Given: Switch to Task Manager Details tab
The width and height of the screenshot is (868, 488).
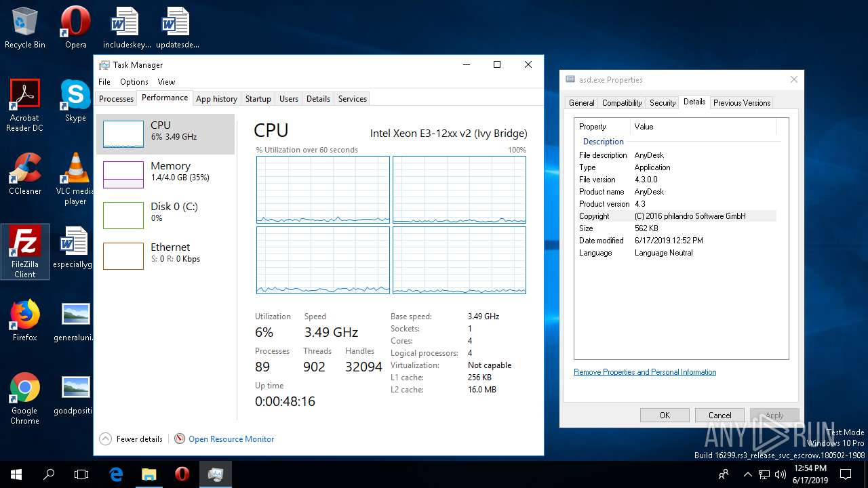Looking at the screenshot, I should pyautogui.click(x=318, y=99).
